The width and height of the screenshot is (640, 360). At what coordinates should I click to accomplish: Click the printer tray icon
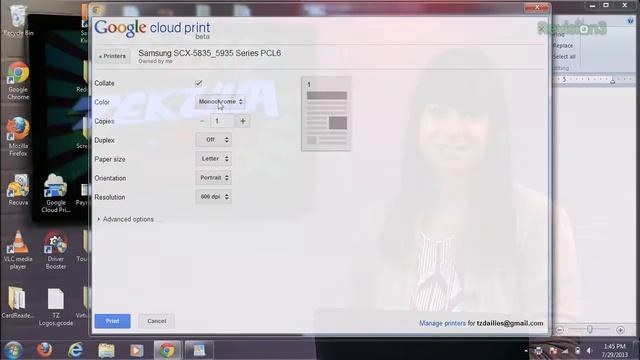(539, 351)
